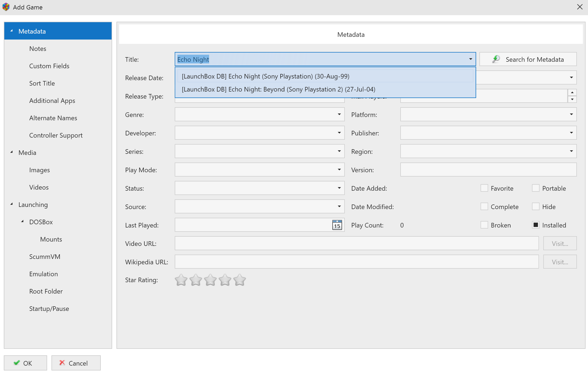
Task: Set rating with the second star
Action: (x=196, y=280)
